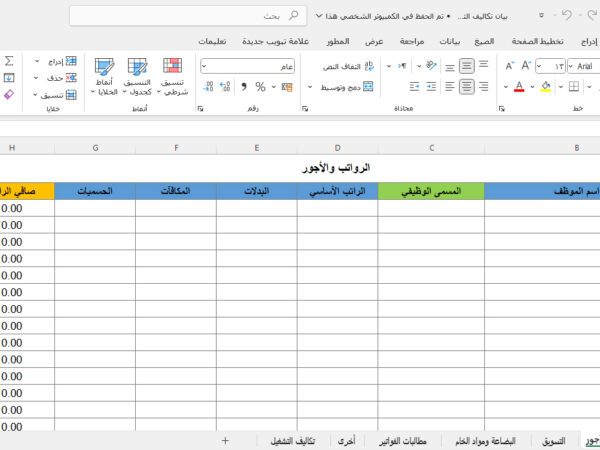This screenshot has height=450, width=600.
Task: Open the View tab (عرض)
Action: 374,41
